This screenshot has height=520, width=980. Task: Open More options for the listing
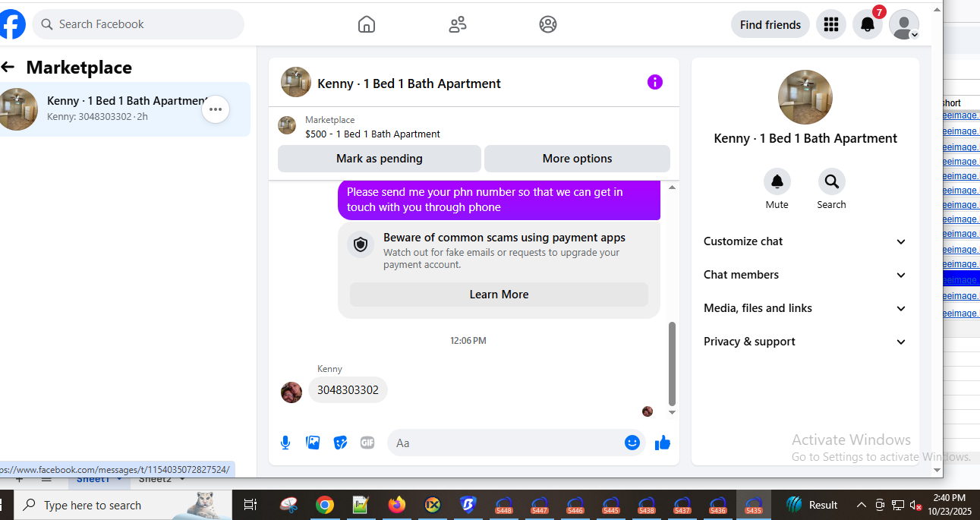577,159
